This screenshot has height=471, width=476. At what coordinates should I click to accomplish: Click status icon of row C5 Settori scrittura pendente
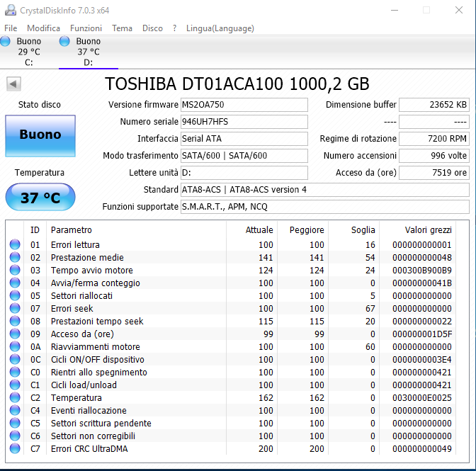point(15,423)
